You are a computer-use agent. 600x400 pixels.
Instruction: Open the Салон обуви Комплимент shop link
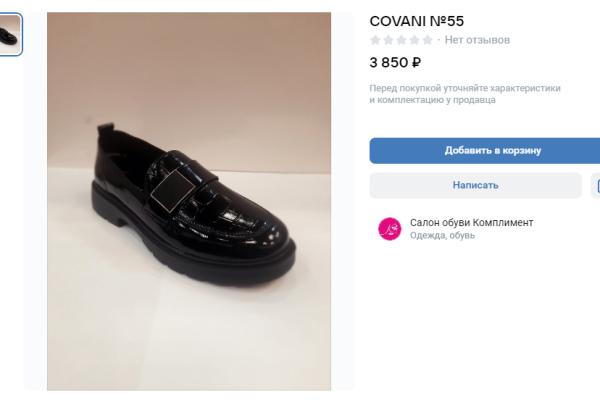coord(471,222)
